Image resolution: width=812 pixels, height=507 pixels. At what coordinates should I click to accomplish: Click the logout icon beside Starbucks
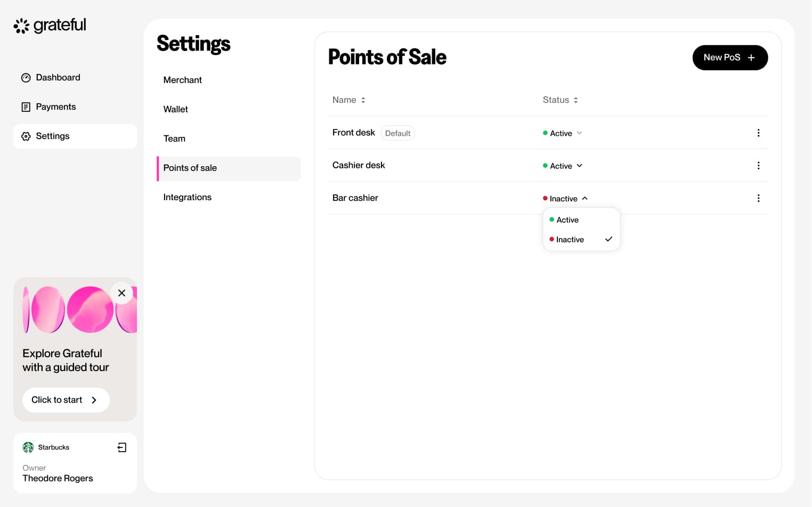122,447
